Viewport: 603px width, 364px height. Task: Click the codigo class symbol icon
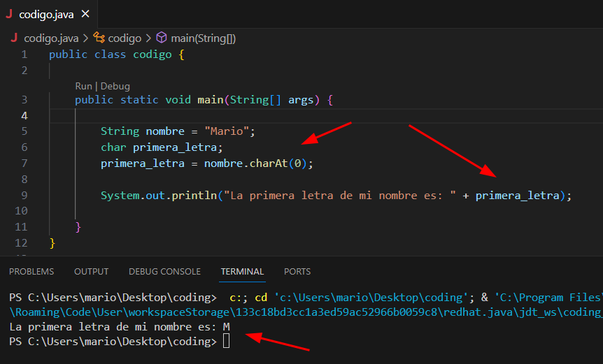click(99, 38)
